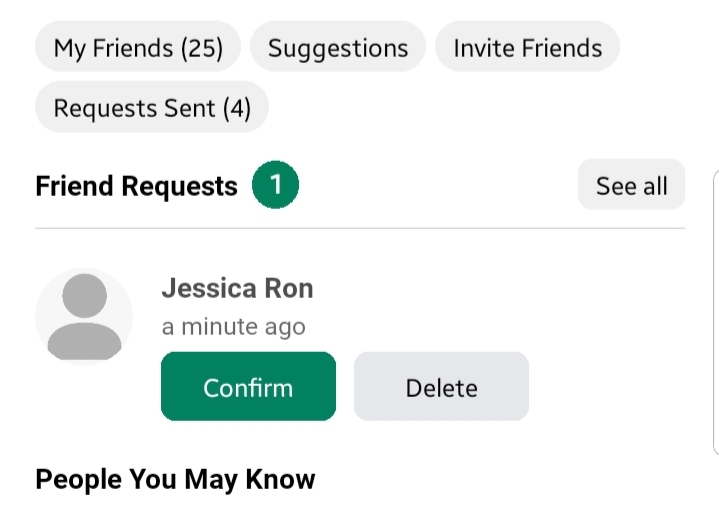This screenshot has width=719, height=529.
Task: Expand the full friend requests list
Action: [x=631, y=186]
